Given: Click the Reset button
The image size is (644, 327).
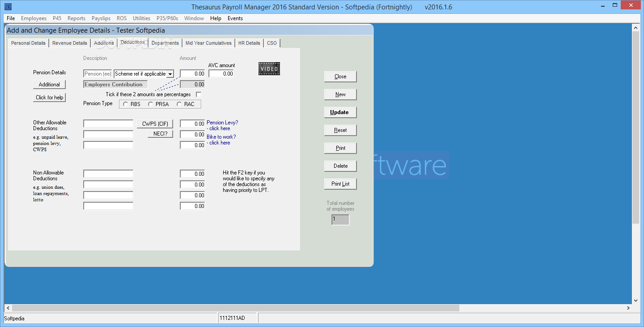Looking at the screenshot, I should tap(340, 130).
